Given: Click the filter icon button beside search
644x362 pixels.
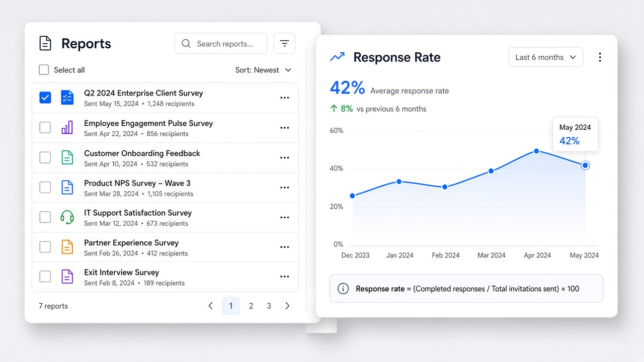Looking at the screenshot, I should click(284, 44).
